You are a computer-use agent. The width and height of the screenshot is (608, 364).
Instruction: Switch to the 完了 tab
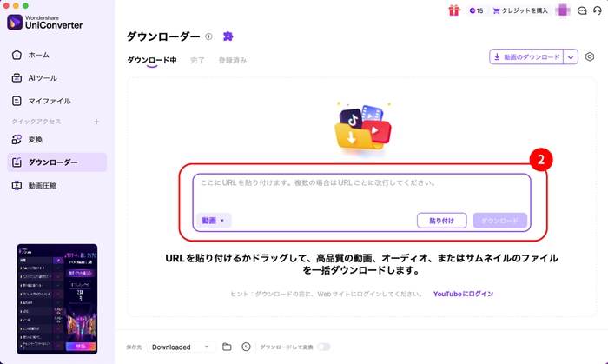197,60
